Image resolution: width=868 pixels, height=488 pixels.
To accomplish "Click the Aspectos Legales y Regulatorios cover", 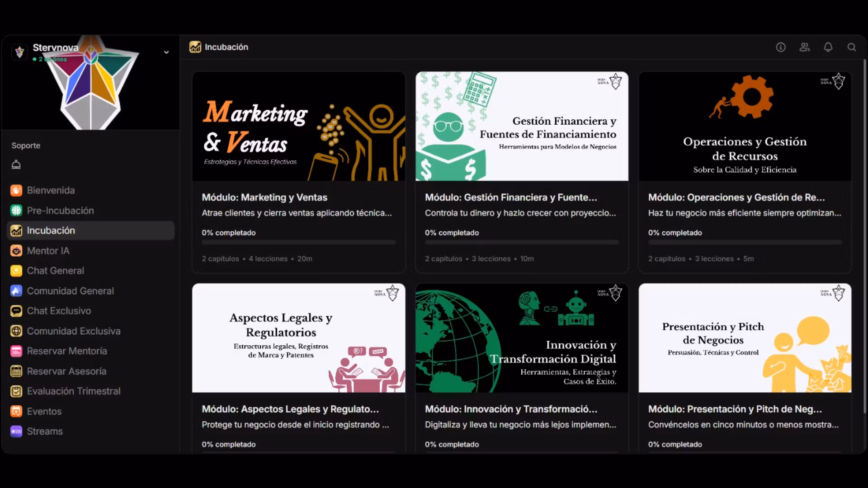I will pos(298,338).
